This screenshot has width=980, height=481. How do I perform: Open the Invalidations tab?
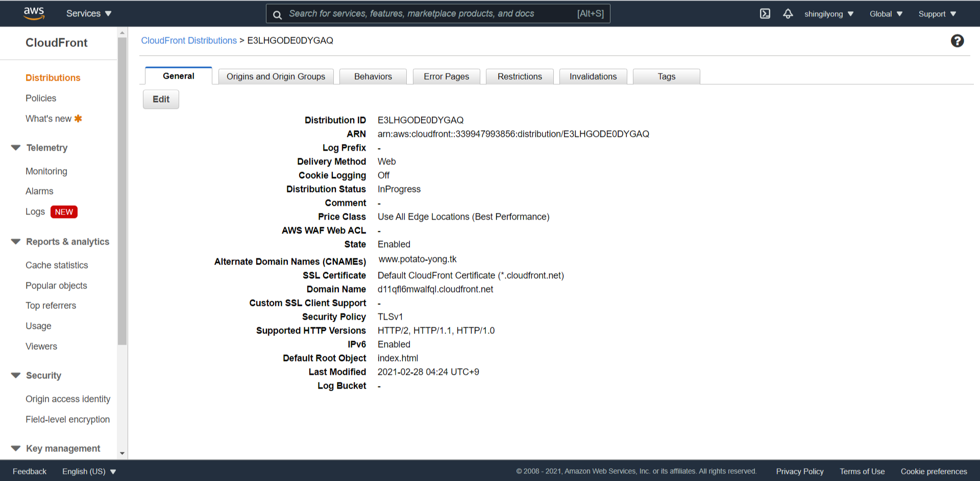(x=593, y=77)
